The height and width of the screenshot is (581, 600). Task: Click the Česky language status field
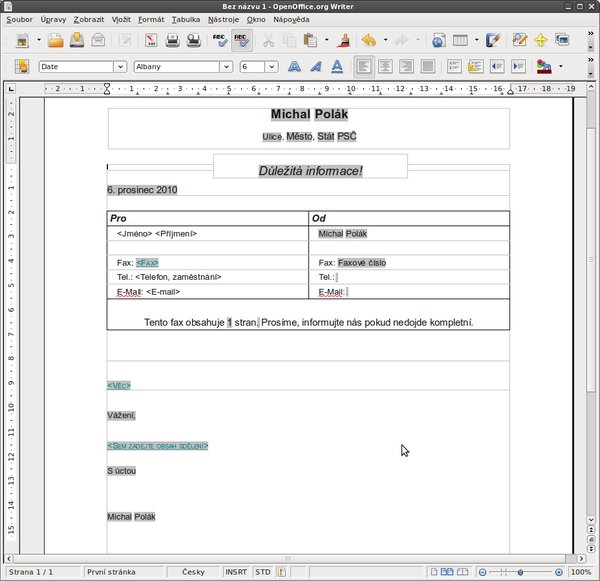click(193, 572)
